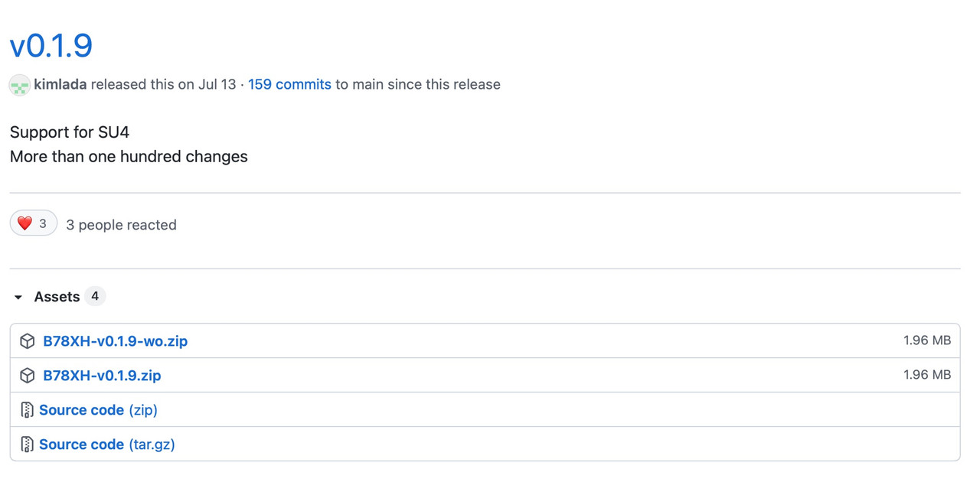
Task: Click the 1.96 MB size of B78XH-v0.1.9.zip
Action: [x=926, y=375]
